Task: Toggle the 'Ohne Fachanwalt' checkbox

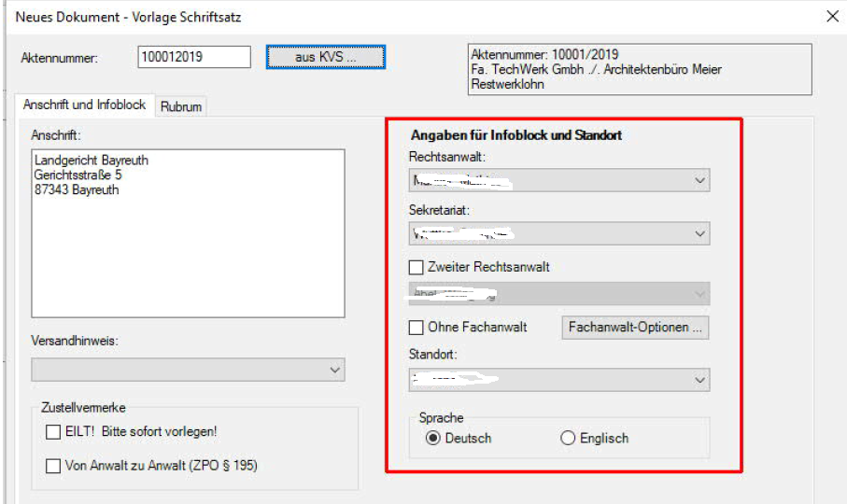Action: [x=416, y=328]
